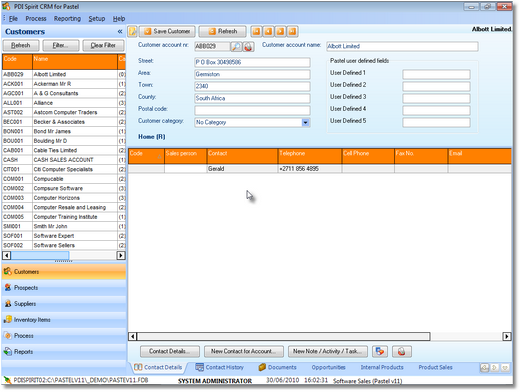The height and width of the screenshot is (392, 520).
Task: Select customer row Cable Ties Limited
Action: (63, 150)
